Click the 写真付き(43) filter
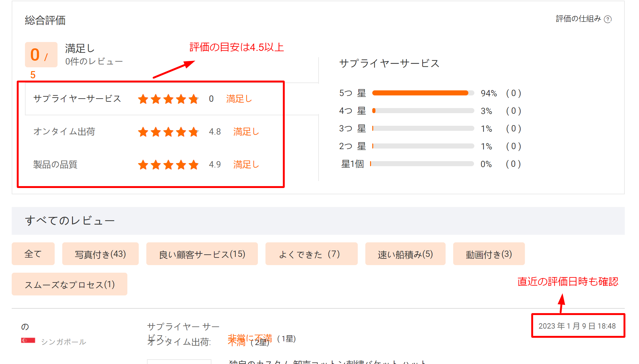Viewport: 639px width, 364px height. pyautogui.click(x=100, y=254)
